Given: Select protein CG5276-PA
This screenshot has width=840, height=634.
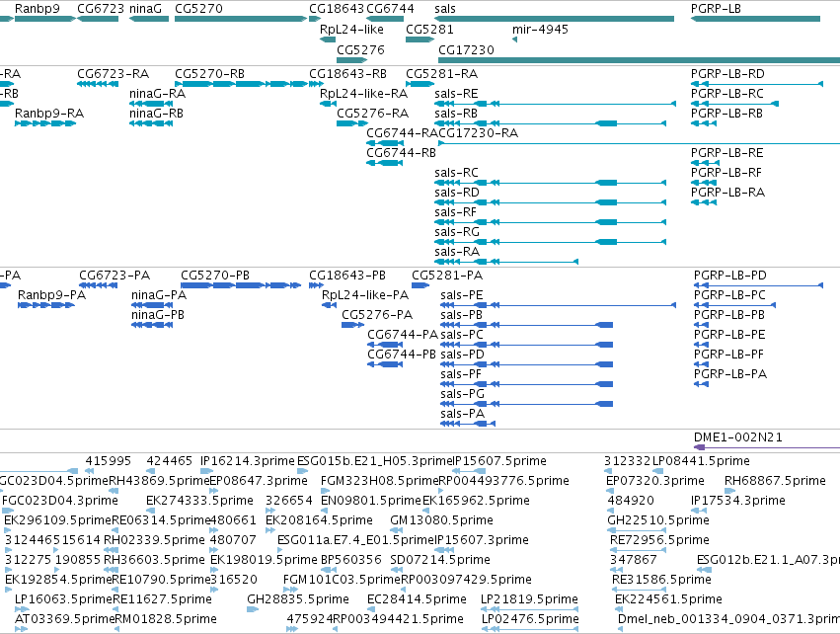Looking at the screenshot, I should pos(352,325).
